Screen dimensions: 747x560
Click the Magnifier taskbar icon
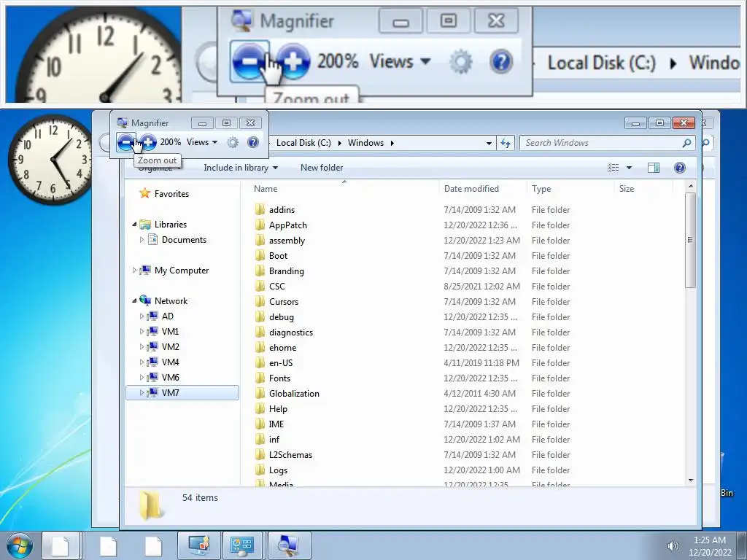point(289,545)
